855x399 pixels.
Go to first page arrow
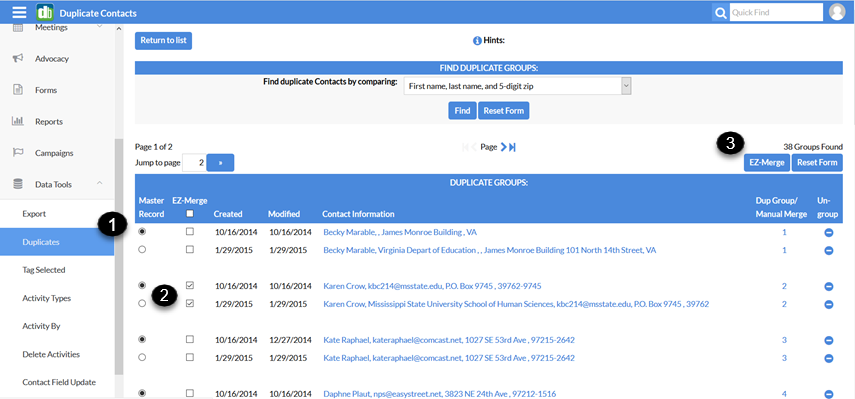pyautogui.click(x=465, y=147)
